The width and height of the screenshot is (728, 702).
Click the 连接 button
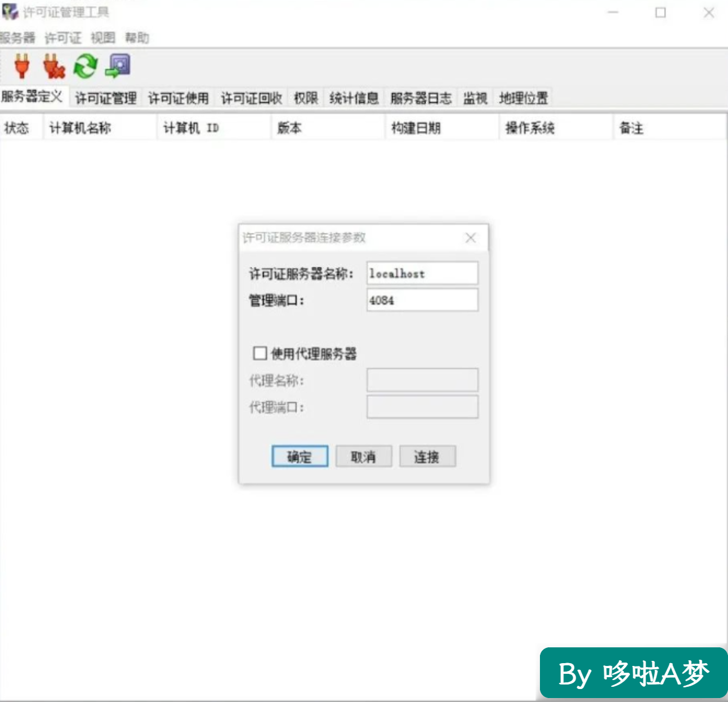tap(427, 456)
